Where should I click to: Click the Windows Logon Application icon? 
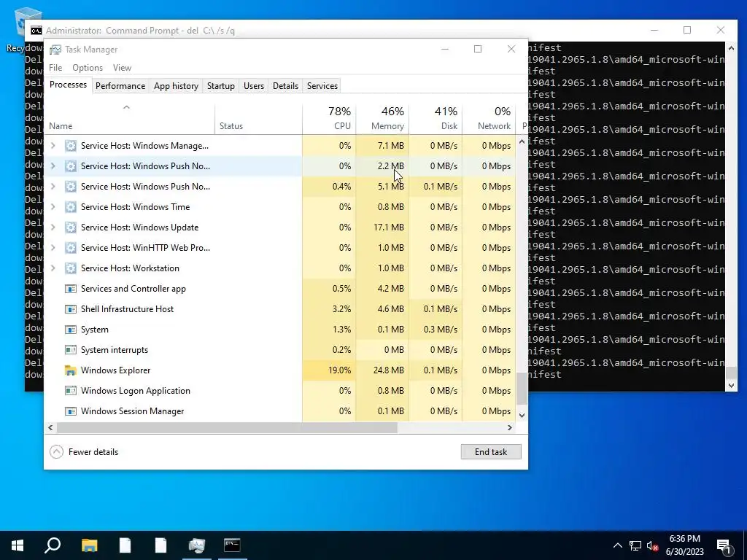click(71, 391)
